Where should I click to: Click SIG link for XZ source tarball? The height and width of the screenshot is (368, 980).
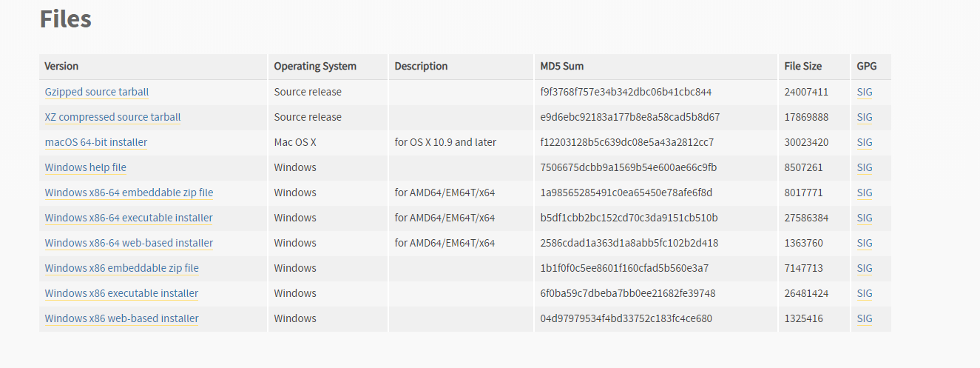(x=865, y=118)
